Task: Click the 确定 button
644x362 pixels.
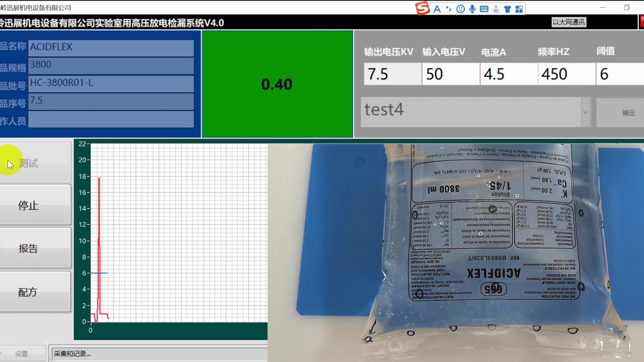Action: click(x=620, y=113)
